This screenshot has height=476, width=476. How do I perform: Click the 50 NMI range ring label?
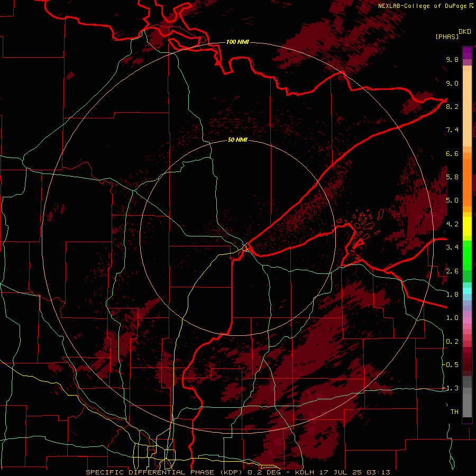click(237, 140)
